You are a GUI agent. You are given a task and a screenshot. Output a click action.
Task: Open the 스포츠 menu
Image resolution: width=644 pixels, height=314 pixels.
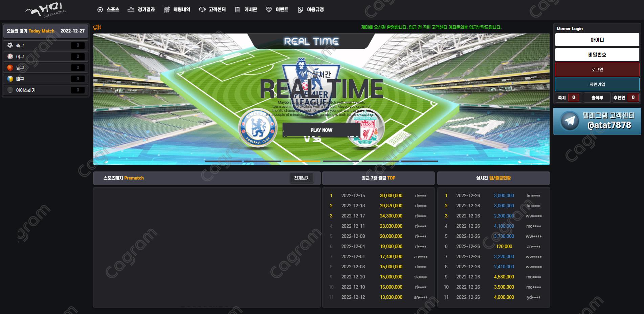point(108,9)
